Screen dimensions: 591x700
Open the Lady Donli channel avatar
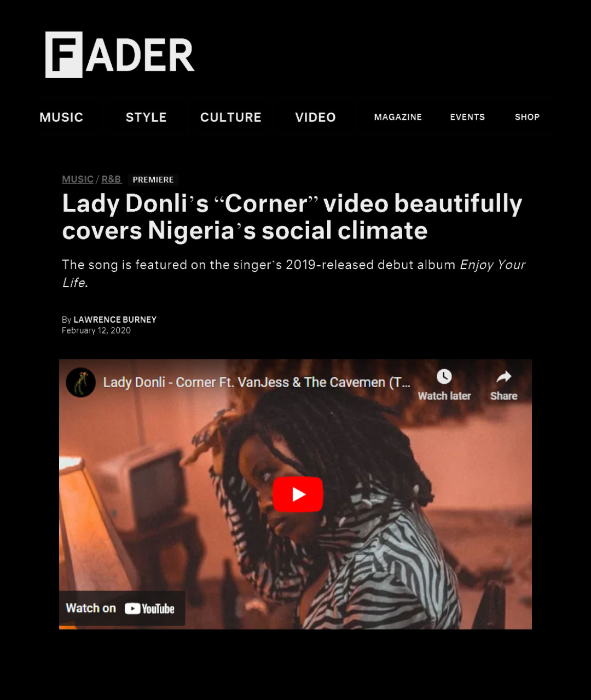click(81, 382)
